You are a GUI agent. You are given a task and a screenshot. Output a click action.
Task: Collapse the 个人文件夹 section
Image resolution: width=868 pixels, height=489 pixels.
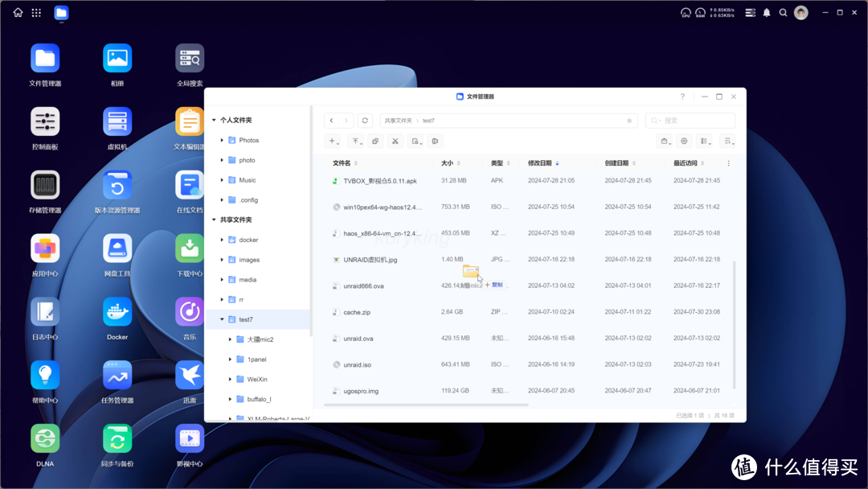(x=214, y=120)
